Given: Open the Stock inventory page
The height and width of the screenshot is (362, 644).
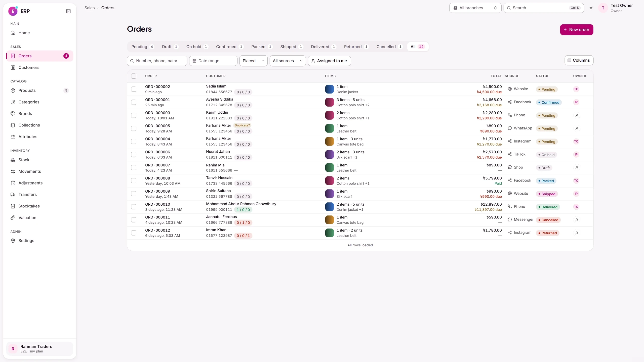Looking at the screenshot, I should pos(40,160).
